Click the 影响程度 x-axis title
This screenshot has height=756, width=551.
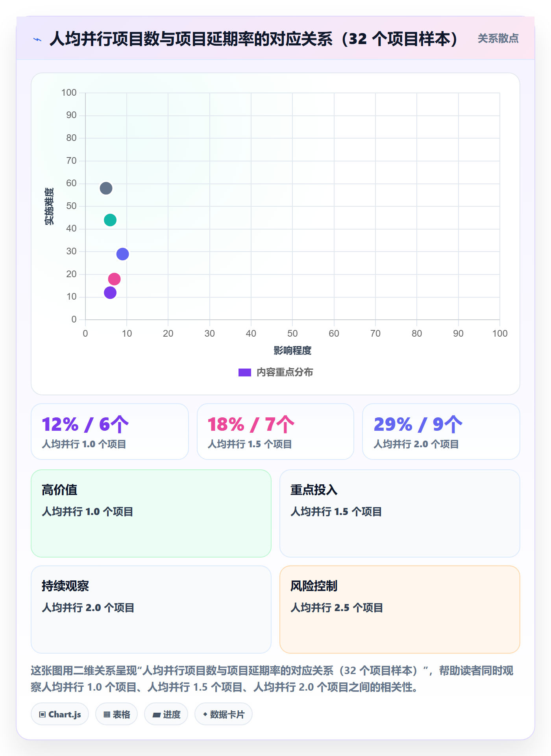[292, 350]
